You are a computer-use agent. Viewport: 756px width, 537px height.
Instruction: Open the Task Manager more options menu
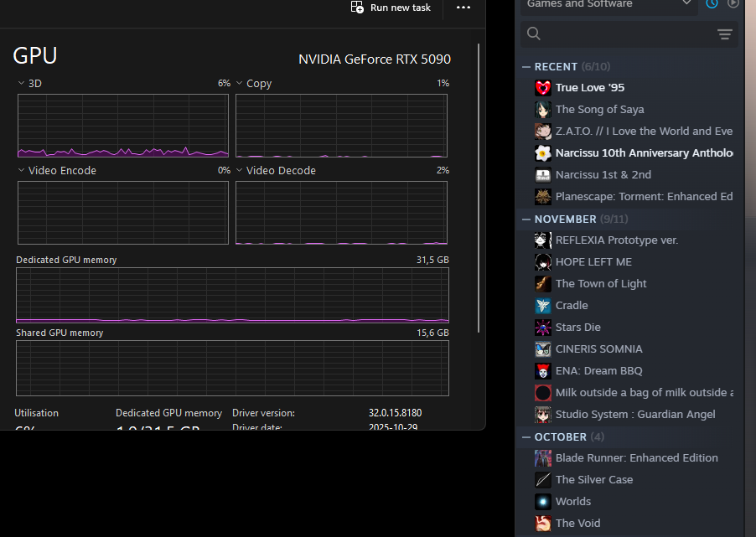(463, 8)
